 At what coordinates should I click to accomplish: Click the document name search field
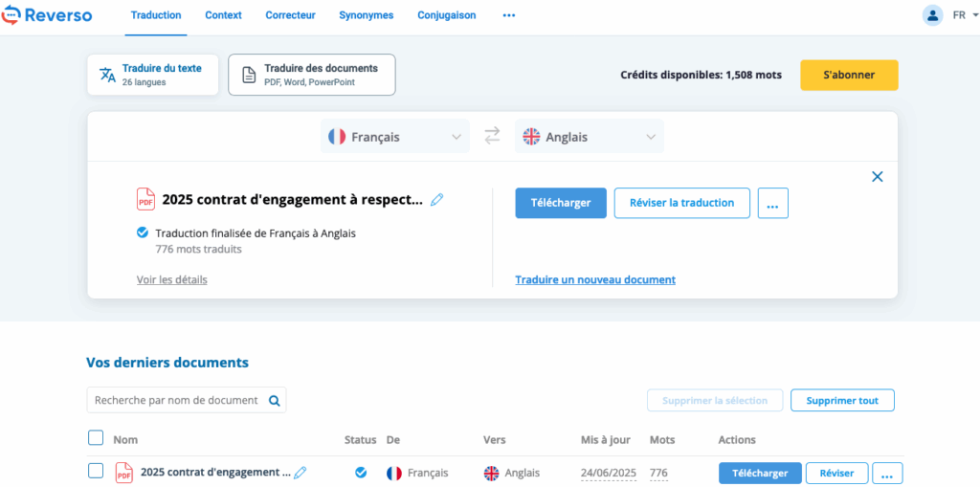(x=176, y=400)
